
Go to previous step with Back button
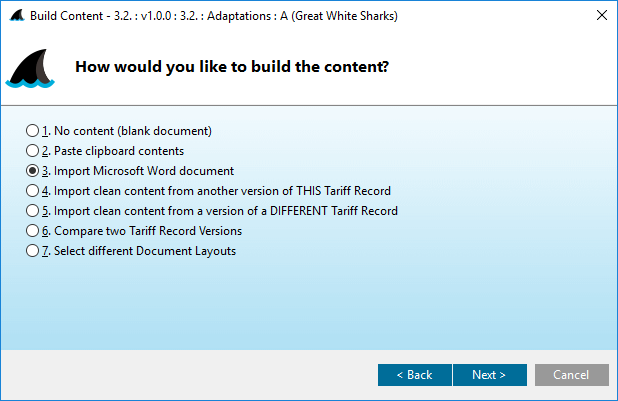(x=414, y=375)
